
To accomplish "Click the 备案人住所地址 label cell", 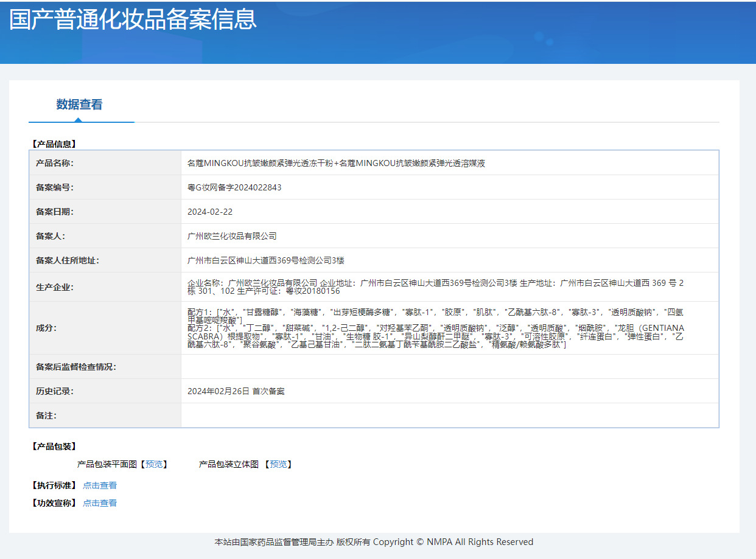I will tap(105, 260).
